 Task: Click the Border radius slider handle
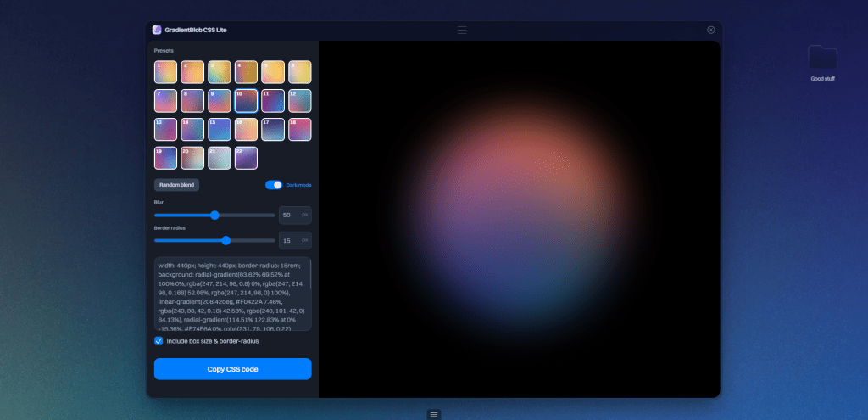225,240
